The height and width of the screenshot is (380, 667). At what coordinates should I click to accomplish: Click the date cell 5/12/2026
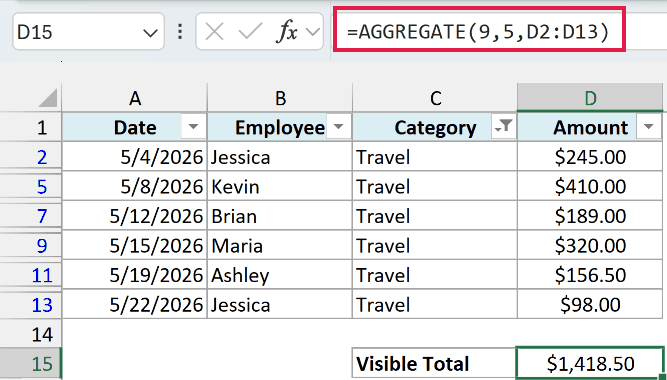[x=135, y=216]
